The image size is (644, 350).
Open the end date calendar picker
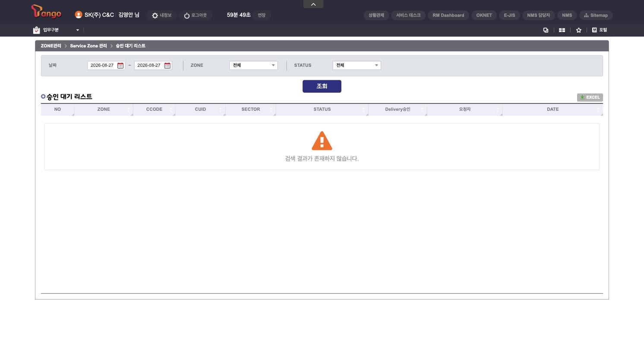pyautogui.click(x=167, y=66)
